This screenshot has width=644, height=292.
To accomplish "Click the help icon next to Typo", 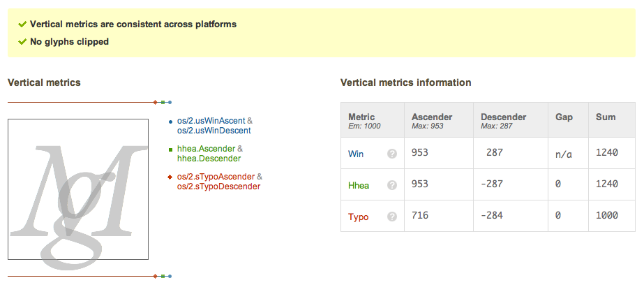I will coord(392,217).
